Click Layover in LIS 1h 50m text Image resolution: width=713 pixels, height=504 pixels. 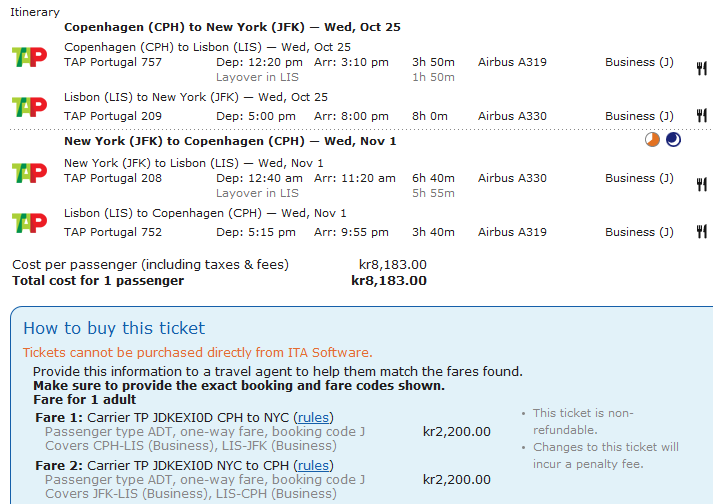(x=258, y=77)
